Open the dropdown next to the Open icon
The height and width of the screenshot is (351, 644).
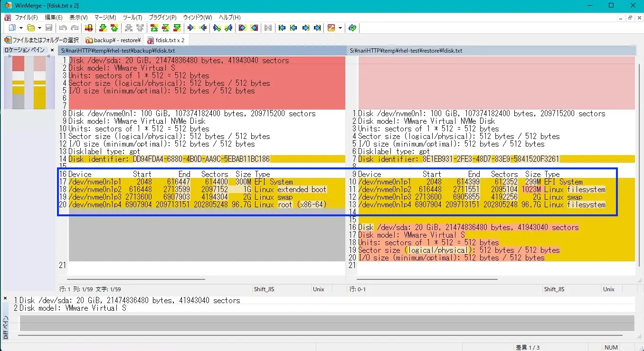click(x=38, y=28)
